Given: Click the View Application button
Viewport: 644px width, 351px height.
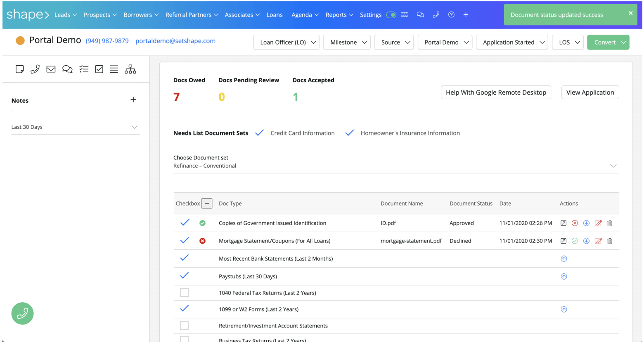Looking at the screenshot, I should [x=590, y=92].
